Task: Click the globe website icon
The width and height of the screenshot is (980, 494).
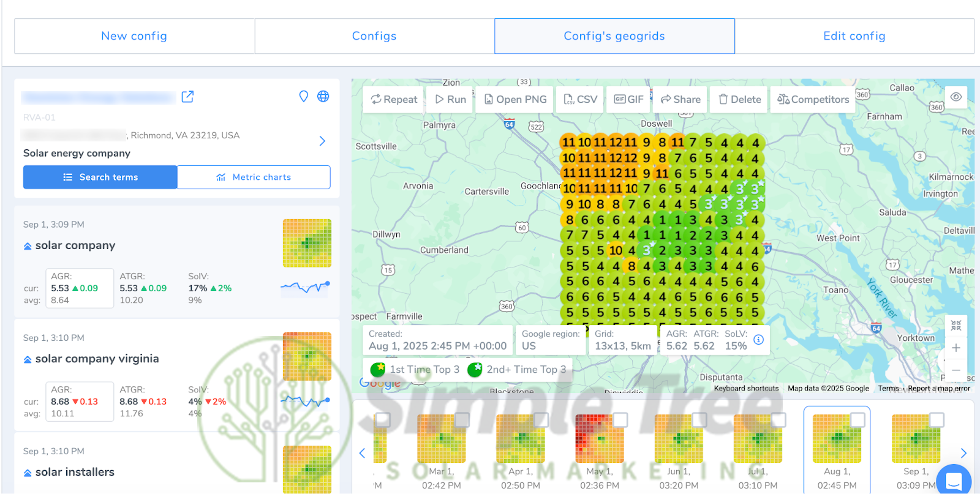Action: point(323,96)
